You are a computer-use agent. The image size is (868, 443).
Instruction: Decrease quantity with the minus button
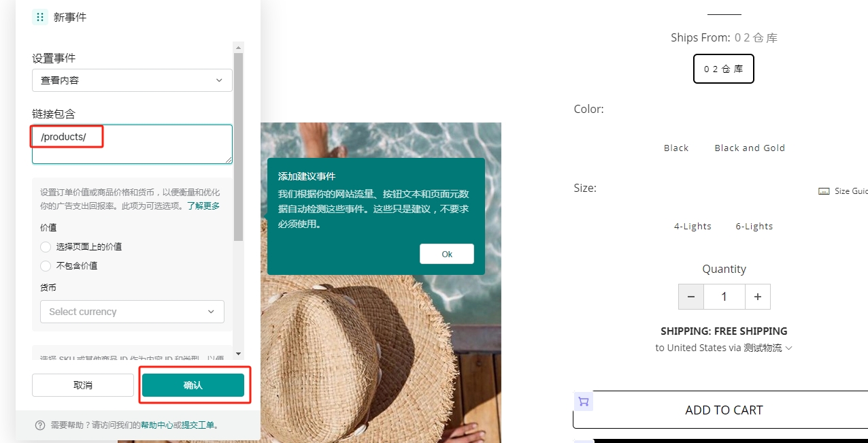(x=691, y=297)
